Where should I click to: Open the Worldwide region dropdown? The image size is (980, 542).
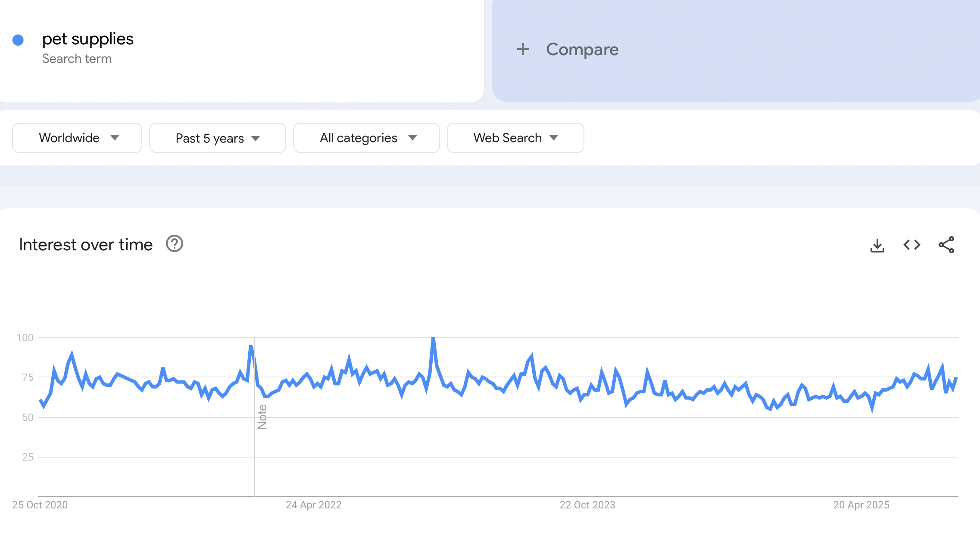coord(77,138)
